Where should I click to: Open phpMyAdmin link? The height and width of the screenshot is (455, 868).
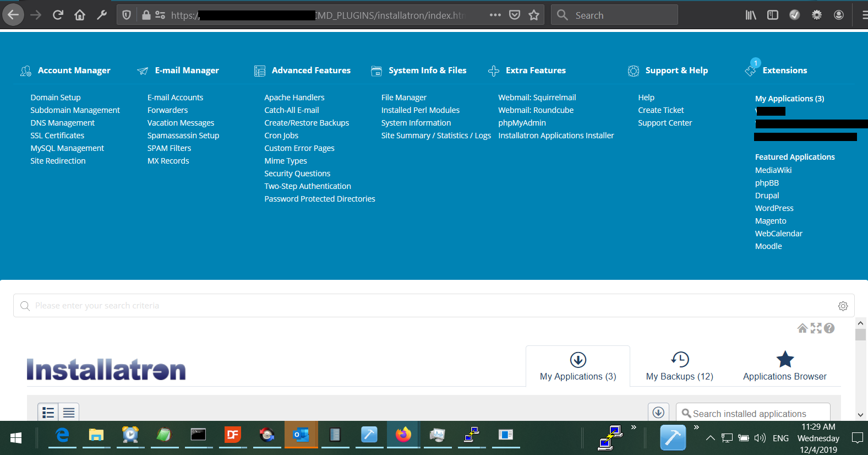point(522,122)
